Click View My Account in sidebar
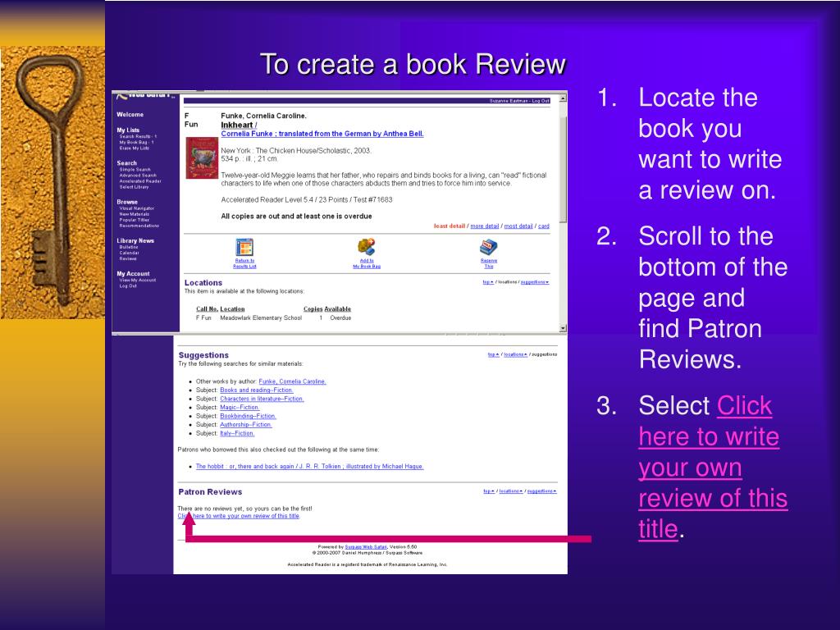Viewport: 840px width, 630px height. [x=137, y=281]
